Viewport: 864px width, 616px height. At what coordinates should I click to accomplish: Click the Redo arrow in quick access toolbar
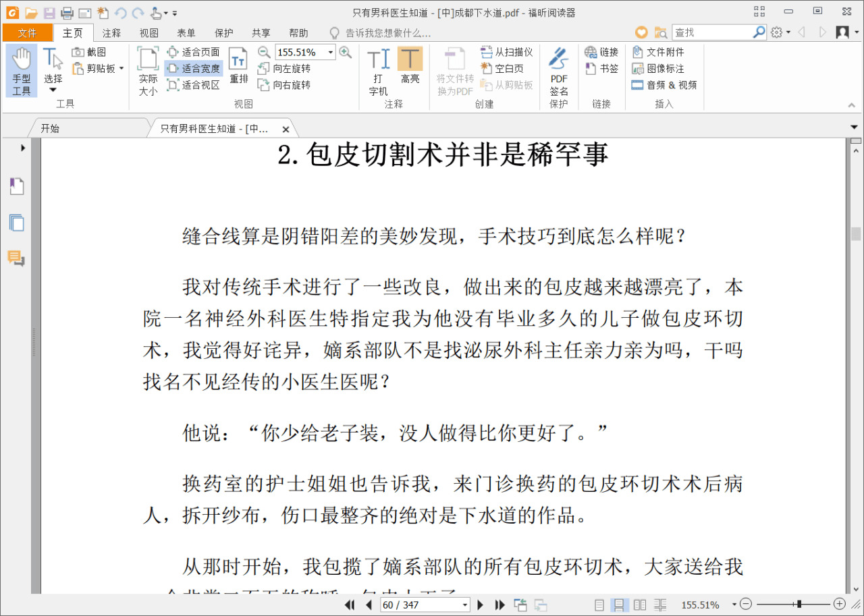(138, 12)
